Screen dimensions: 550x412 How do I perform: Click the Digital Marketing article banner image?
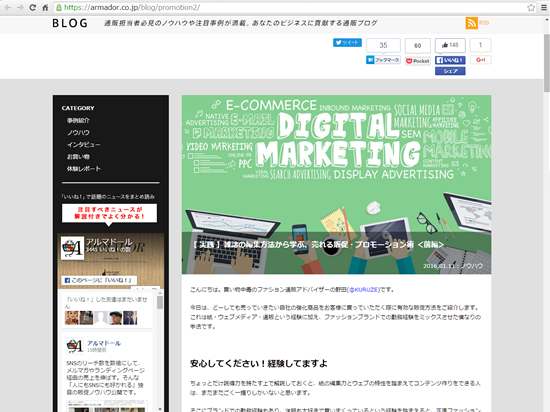point(336,184)
